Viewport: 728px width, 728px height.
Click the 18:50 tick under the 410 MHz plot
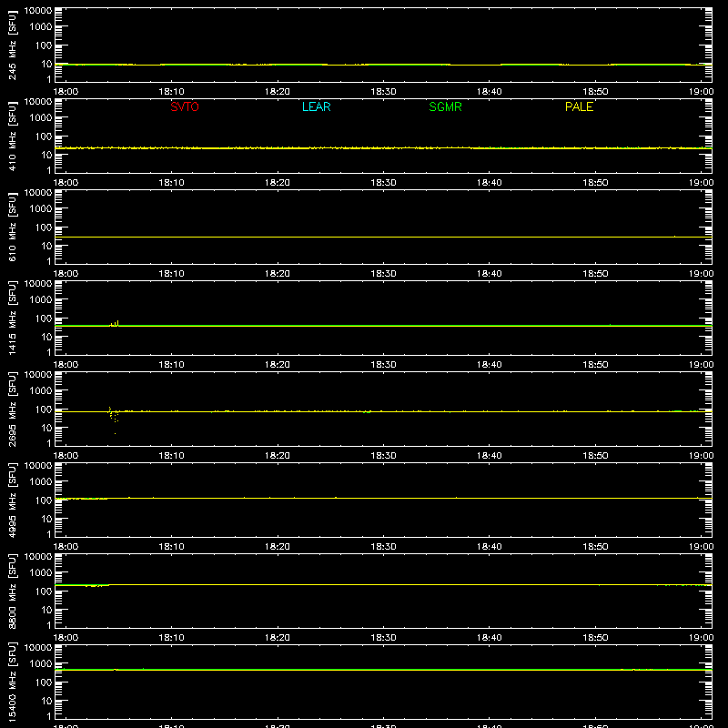click(x=595, y=183)
